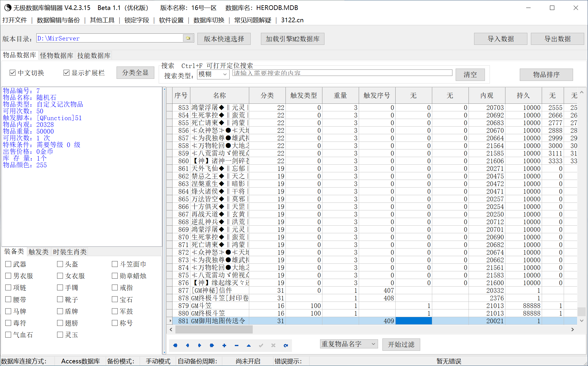Screen dimensions: 588x366
Task: Refresh data with the circular arrow icon
Action: pyautogui.click(x=286, y=345)
